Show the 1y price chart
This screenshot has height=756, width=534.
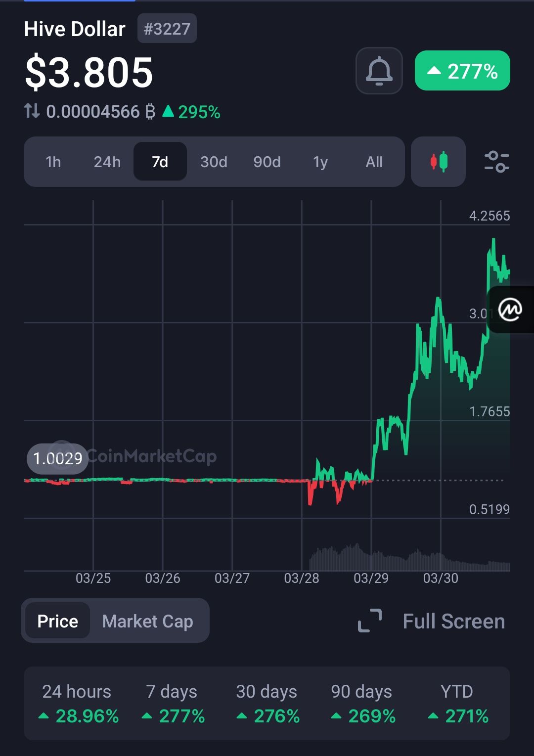[x=320, y=162]
